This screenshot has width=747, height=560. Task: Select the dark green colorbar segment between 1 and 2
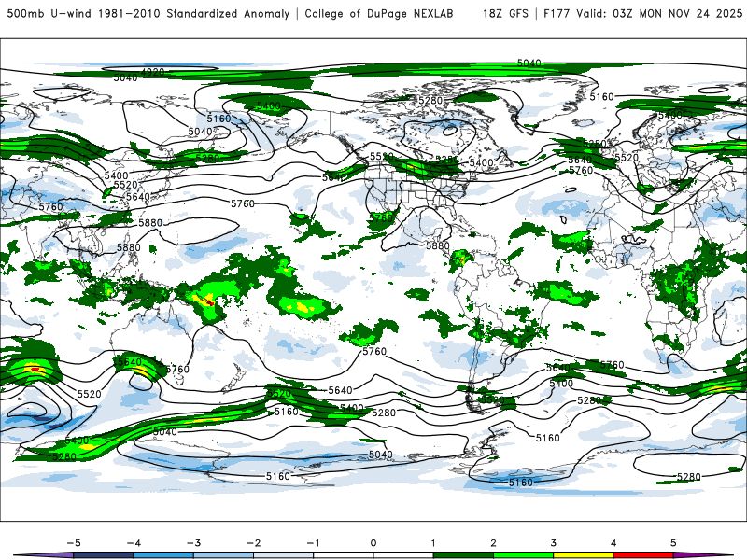point(463,555)
